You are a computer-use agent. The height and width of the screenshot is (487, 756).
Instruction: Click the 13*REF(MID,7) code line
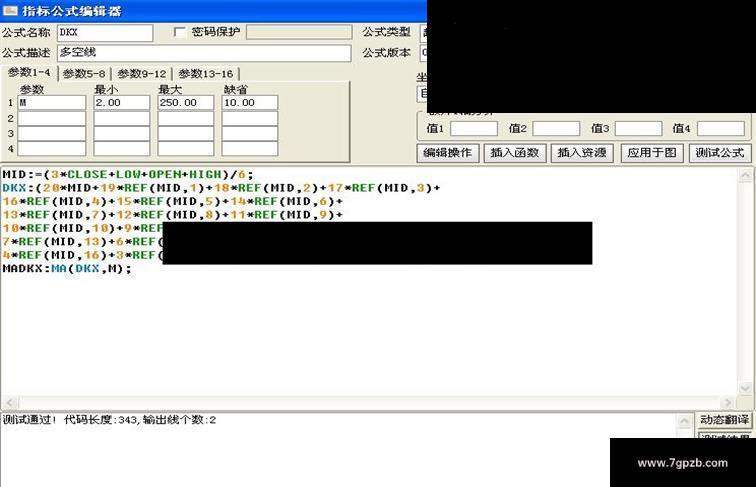(x=173, y=215)
